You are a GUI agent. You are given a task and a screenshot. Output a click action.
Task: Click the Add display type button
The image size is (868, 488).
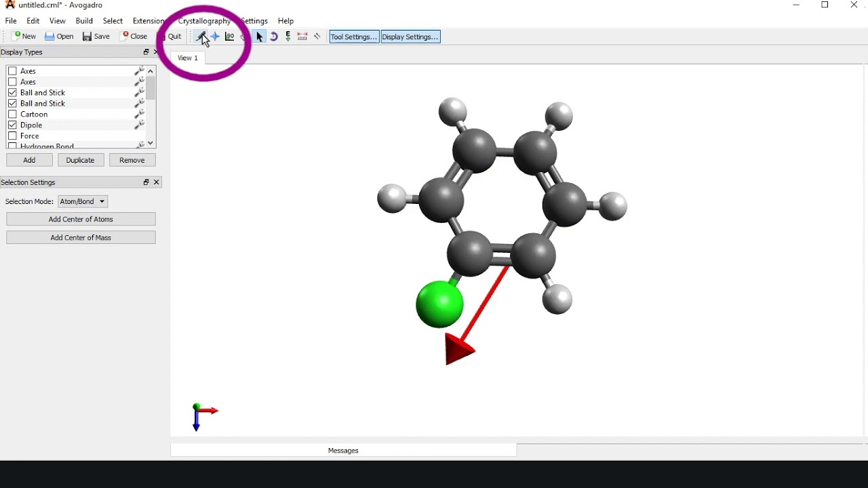click(29, 160)
